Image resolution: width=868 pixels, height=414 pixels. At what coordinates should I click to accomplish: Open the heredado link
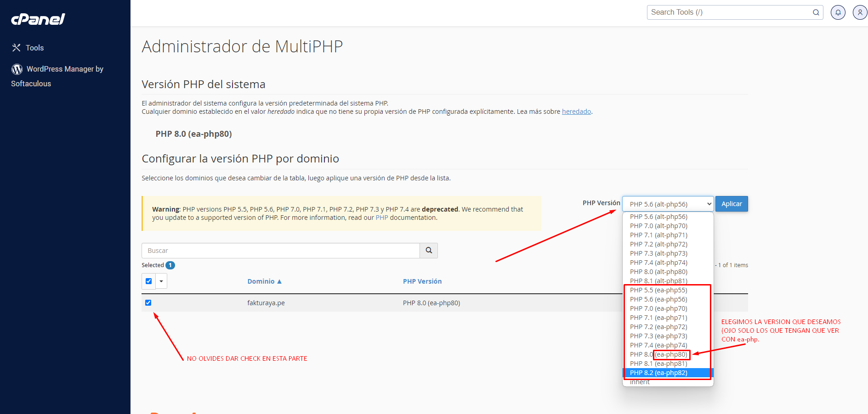[576, 112]
